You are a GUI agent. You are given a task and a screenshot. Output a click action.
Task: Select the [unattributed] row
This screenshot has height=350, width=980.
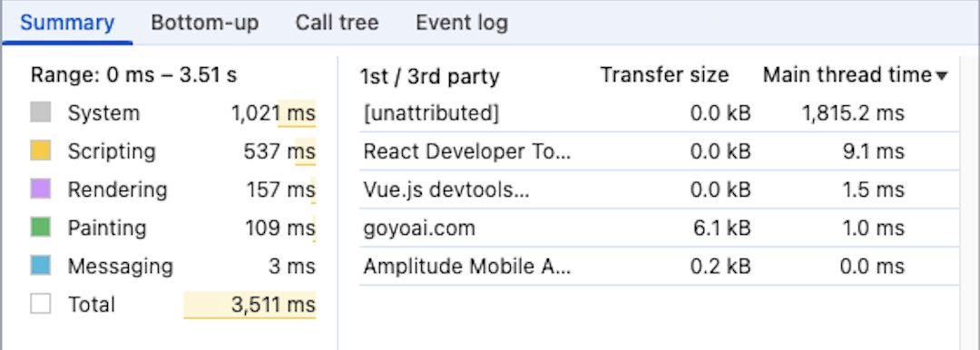coord(659,113)
